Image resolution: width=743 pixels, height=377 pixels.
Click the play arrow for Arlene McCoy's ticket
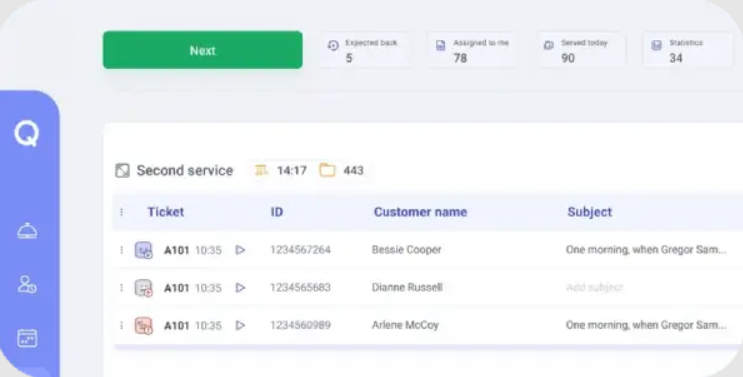tap(240, 325)
